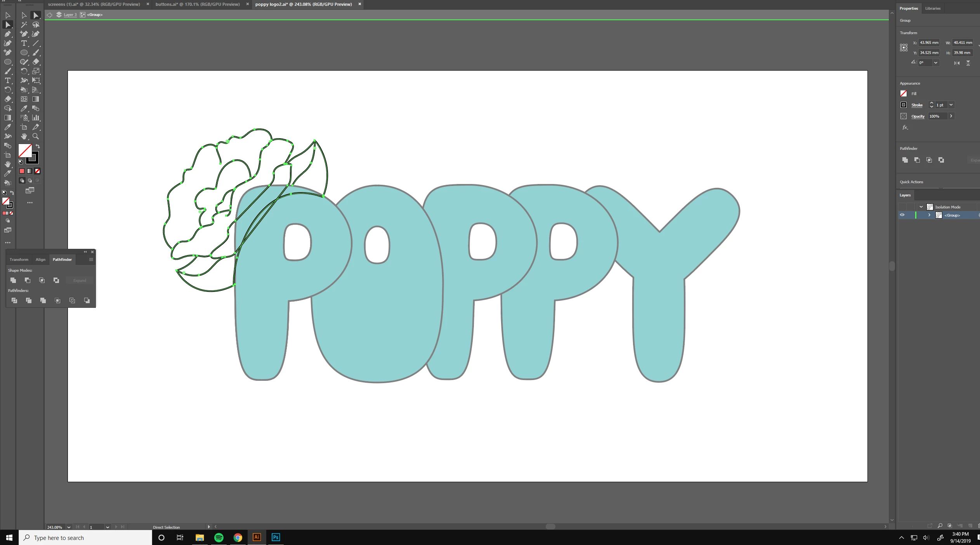Switch to the buttons.ai document tab

pos(198,4)
